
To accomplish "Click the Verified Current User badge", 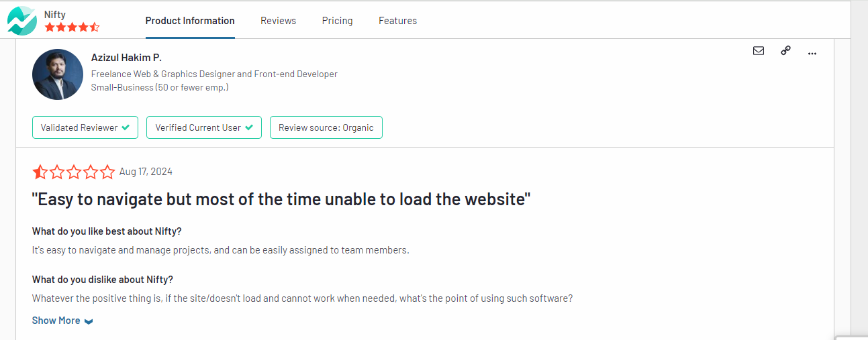I will point(204,127).
